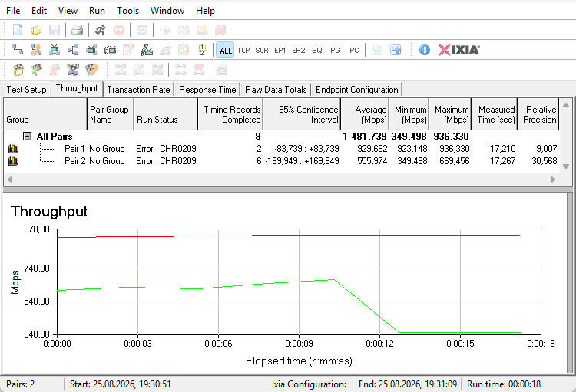Click the Add Pair icon
576x392 pixels.
[x=18, y=50]
